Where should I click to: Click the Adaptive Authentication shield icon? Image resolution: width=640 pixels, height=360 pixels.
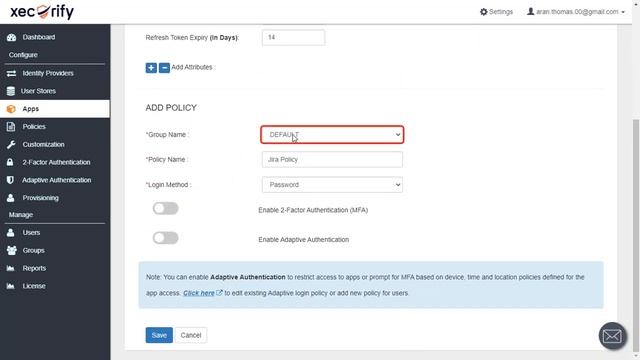pos(10,180)
